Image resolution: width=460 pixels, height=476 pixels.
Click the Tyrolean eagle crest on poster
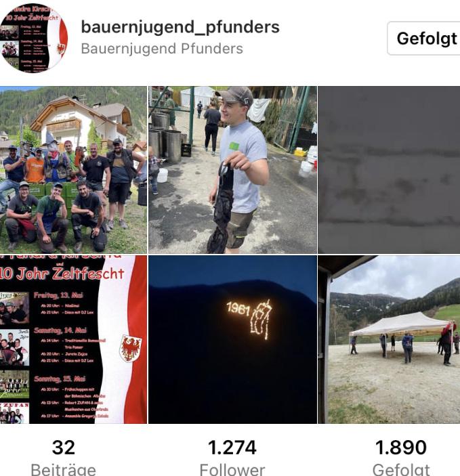coord(130,348)
